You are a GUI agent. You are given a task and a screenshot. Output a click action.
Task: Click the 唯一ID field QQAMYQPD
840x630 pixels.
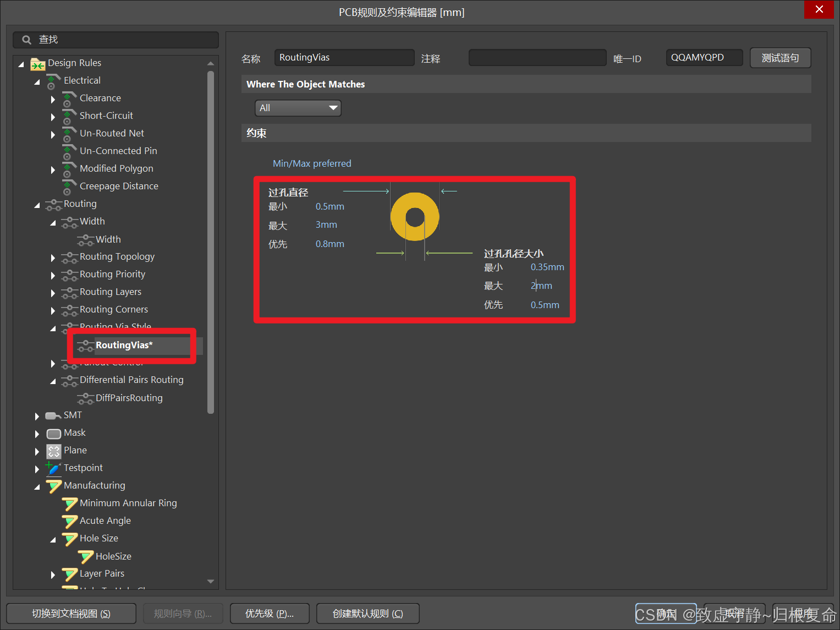pos(704,57)
